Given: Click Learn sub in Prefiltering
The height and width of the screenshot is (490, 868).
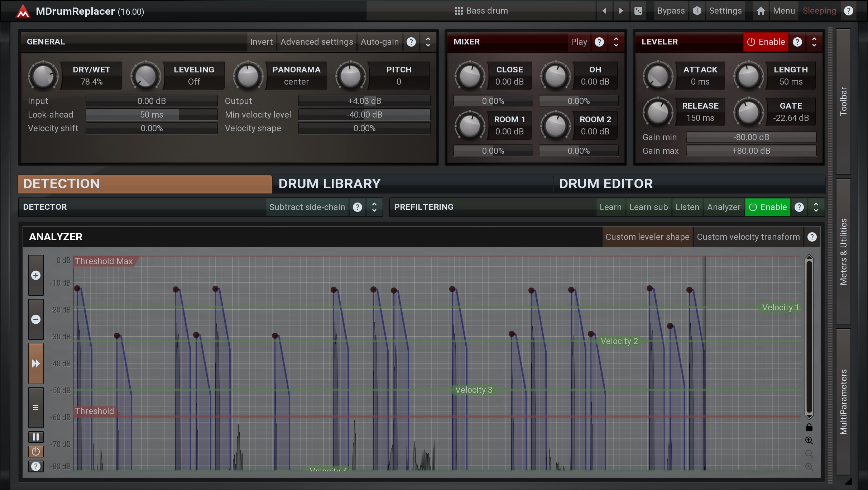Looking at the screenshot, I should [x=648, y=207].
